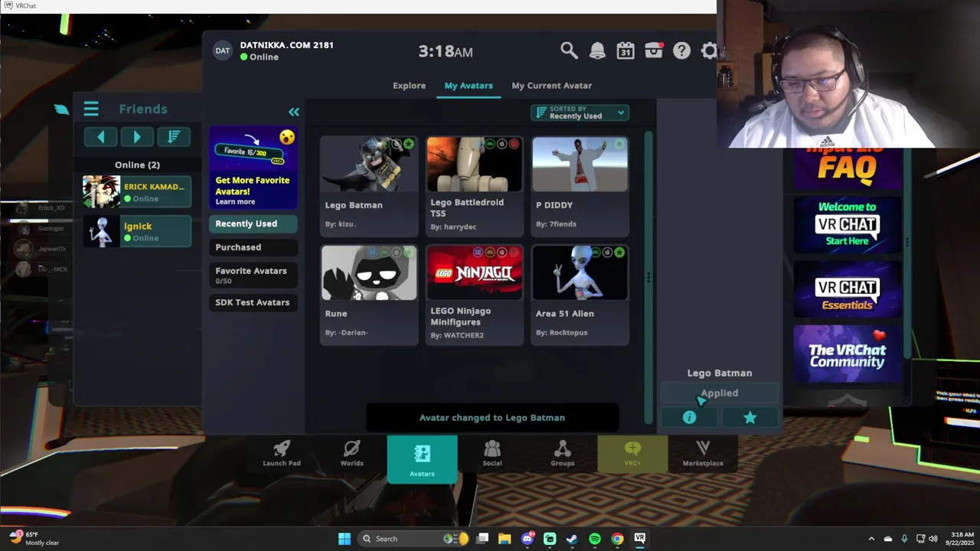This screenshot has width=980, height=551.
Task: Click the Applied avatar button
Action: coord(720,393)
